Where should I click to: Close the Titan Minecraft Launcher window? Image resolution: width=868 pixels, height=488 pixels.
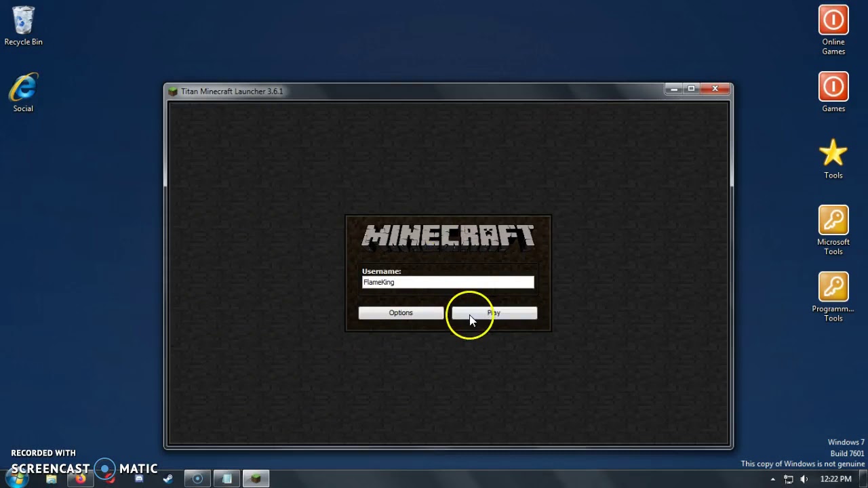click(715, 89)
